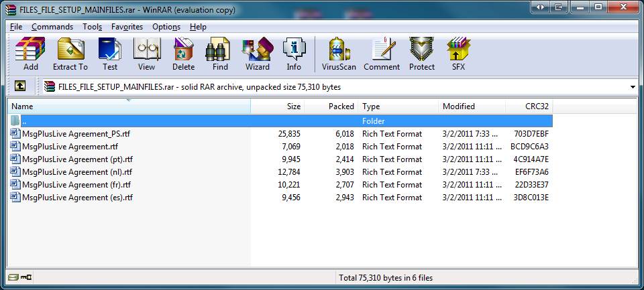
Task: Go up one level with arrow icon
Action: pyautogui.click(x=20, y=86)
